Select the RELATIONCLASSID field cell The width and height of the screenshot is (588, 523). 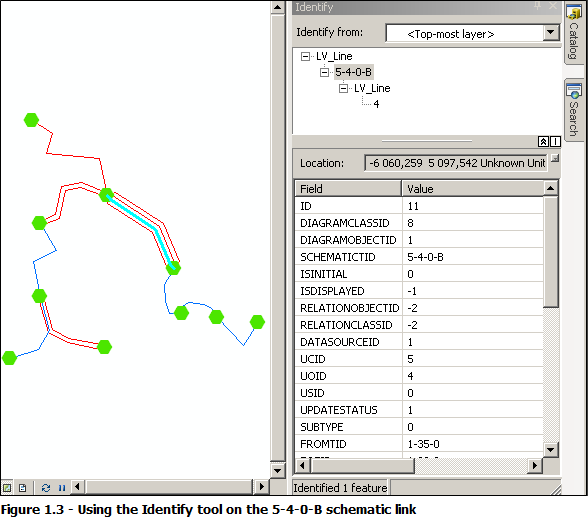pyautogui.click(x=349, y=325)
